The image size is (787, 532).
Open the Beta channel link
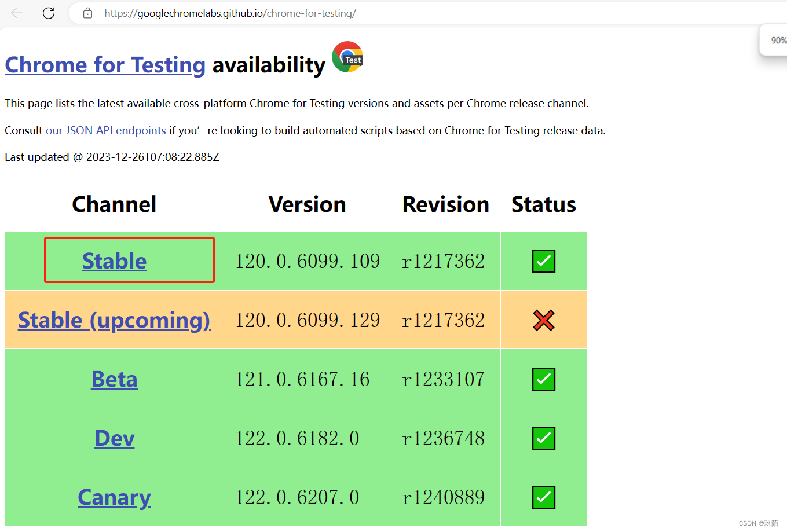(114, 379)
